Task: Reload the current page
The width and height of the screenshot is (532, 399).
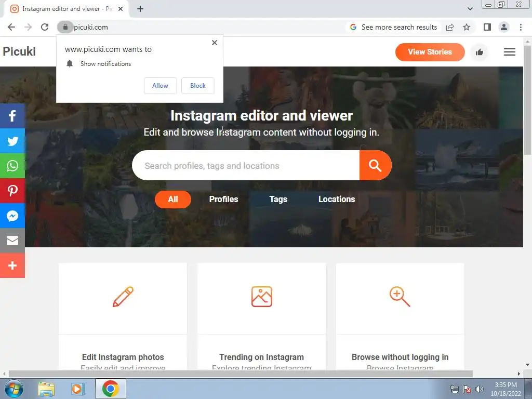Action: [x=45, y=27]
